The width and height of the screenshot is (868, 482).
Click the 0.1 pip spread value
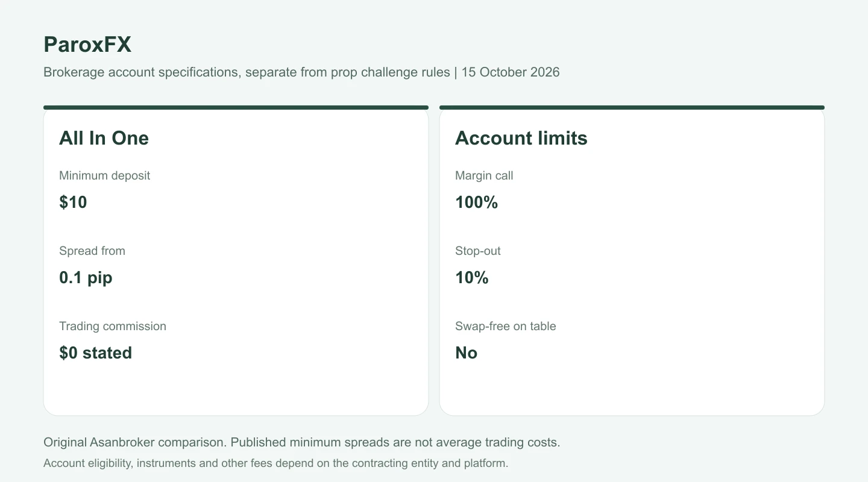click(x=86, y=278)
